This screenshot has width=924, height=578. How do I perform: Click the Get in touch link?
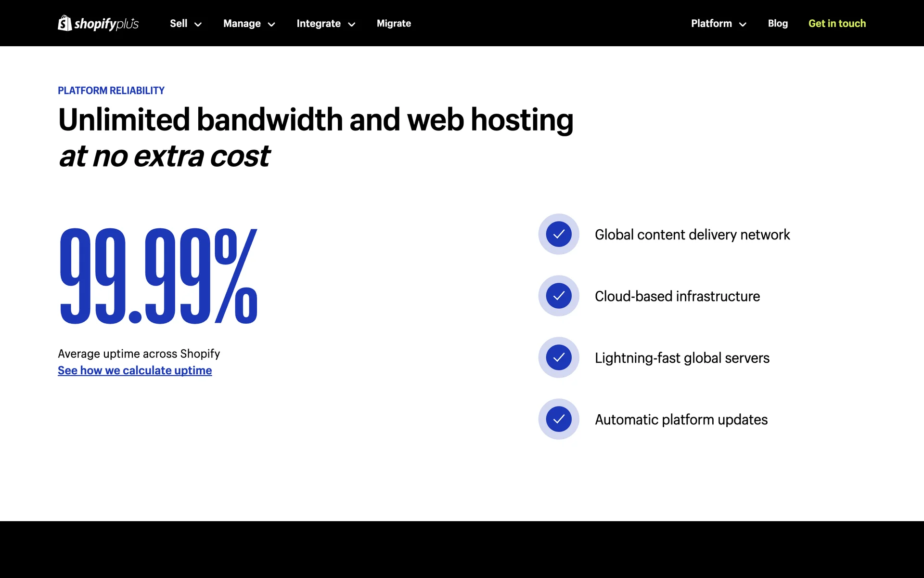tap(837, 24)
